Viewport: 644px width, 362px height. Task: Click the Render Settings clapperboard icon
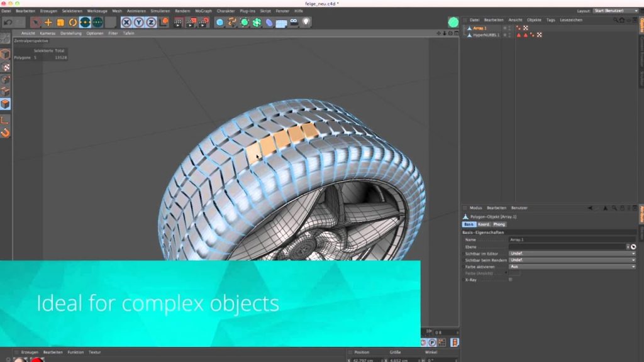coord(203,22)
